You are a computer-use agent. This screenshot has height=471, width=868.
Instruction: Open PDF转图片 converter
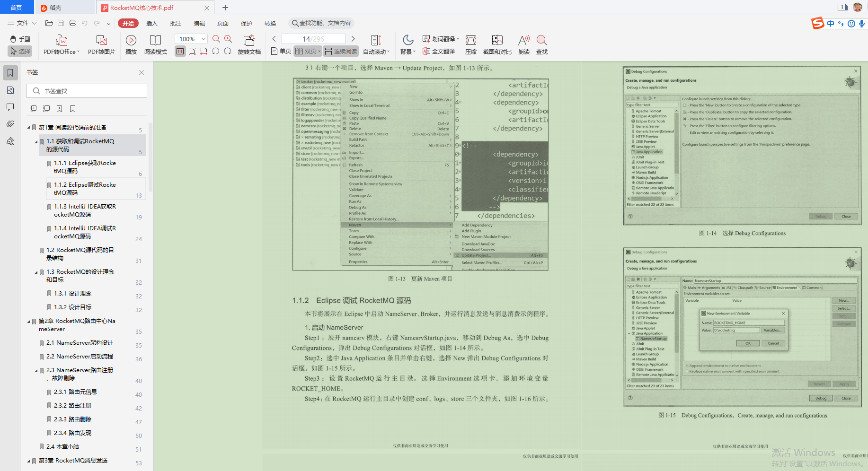point(102,45)
